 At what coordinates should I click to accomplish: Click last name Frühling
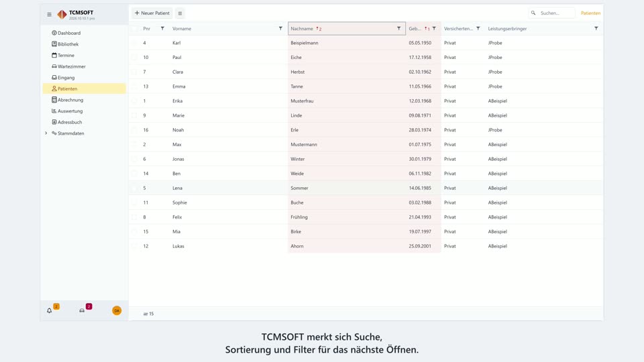pos(299,217)
